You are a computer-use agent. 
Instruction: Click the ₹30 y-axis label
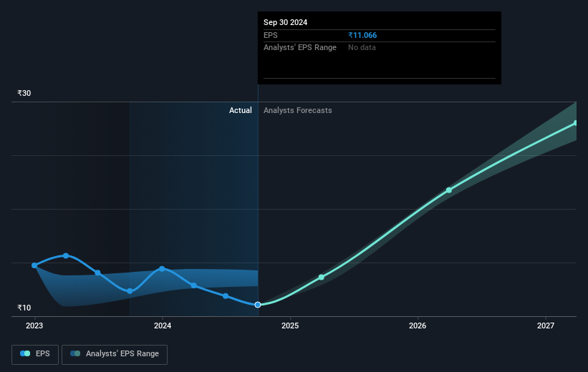(x=24, y=93)
